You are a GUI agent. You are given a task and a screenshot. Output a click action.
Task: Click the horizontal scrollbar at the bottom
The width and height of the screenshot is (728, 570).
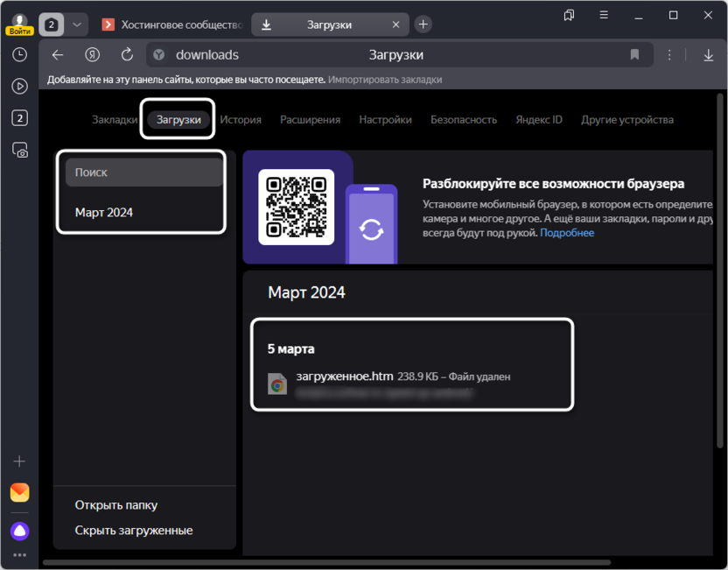[x=325, y=562]
